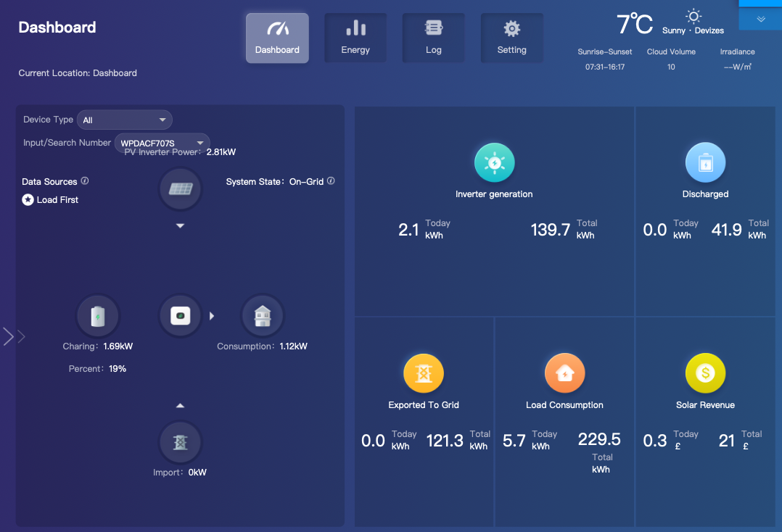
Task: Click the Exported To Grid icon
Action: (x=424, y=373)
